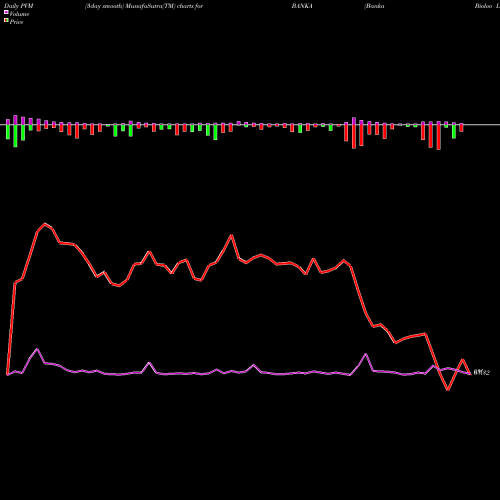Select the 'Price' legend label
Screen dimensions: 500x500
click(16, 22)
